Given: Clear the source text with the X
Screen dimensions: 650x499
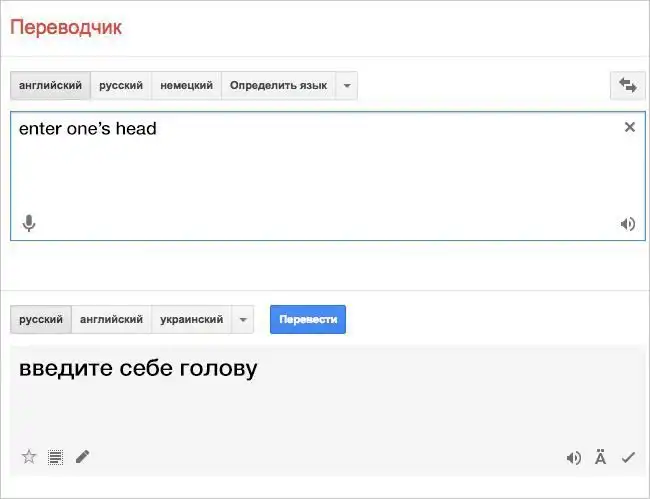Looking at the screenshot, I should coord(629,127).
